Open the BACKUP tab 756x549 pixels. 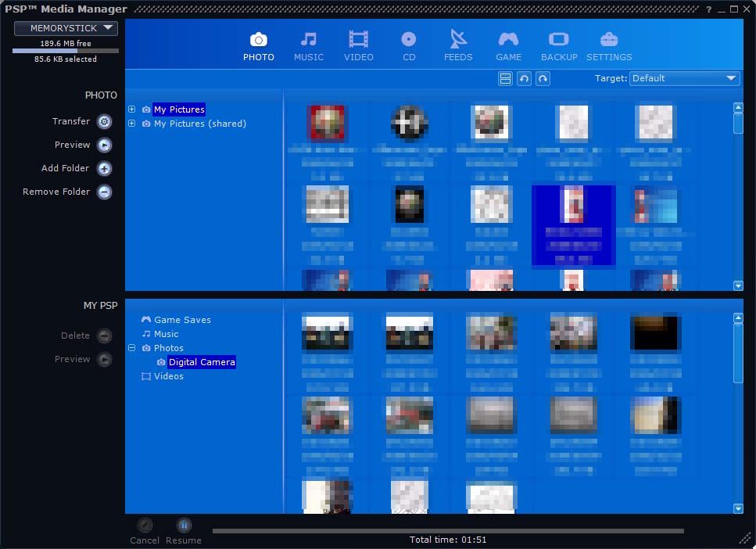(x=559, y=47)
